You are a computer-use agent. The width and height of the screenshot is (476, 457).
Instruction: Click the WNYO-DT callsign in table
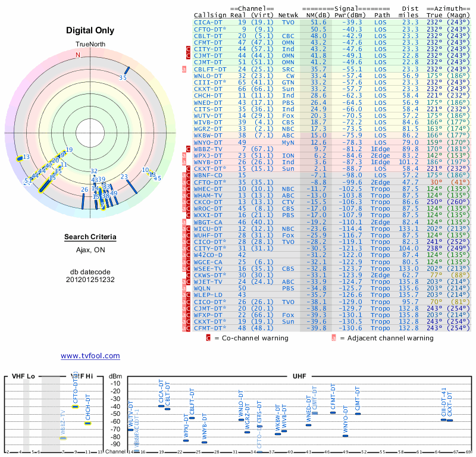tap(208, 142)
